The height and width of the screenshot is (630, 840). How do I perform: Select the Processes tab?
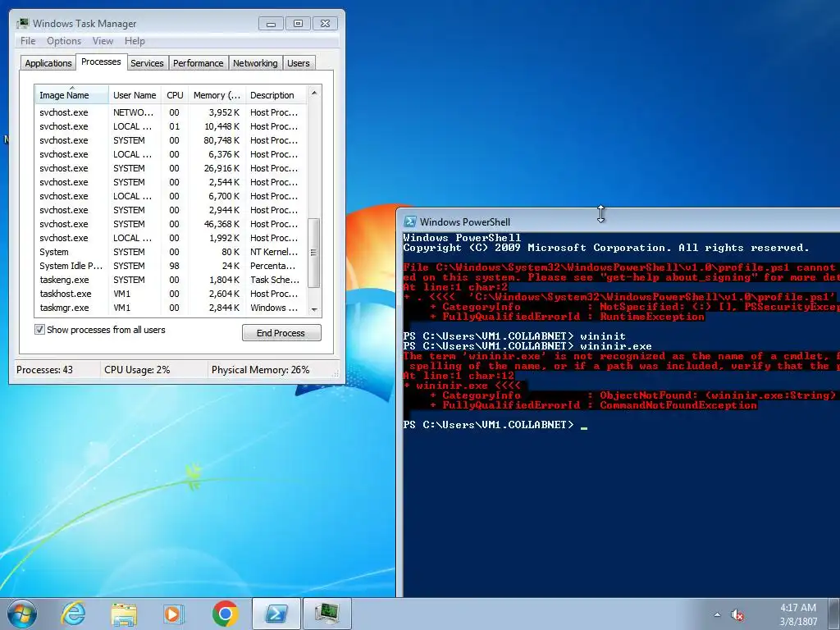coord(101,62)
